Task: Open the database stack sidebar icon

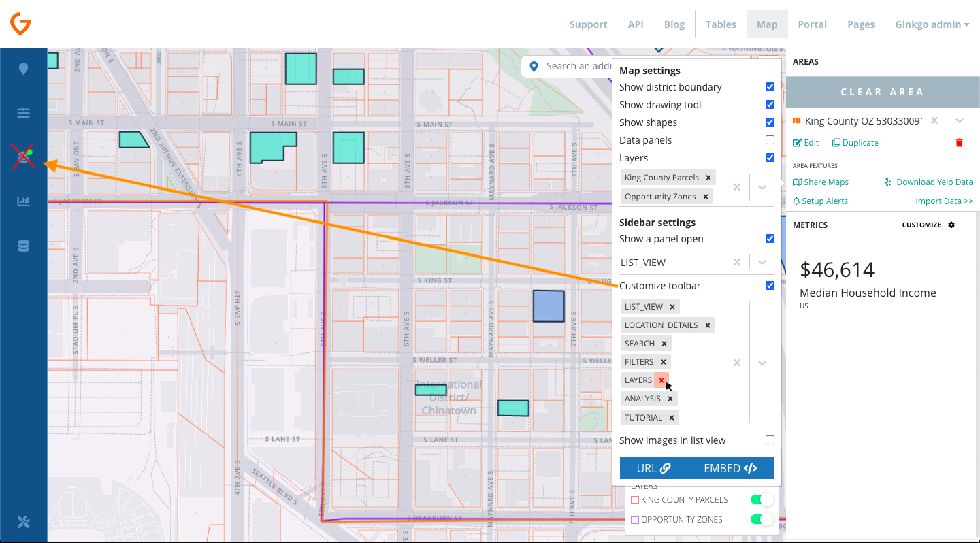Action: point(24,246)
